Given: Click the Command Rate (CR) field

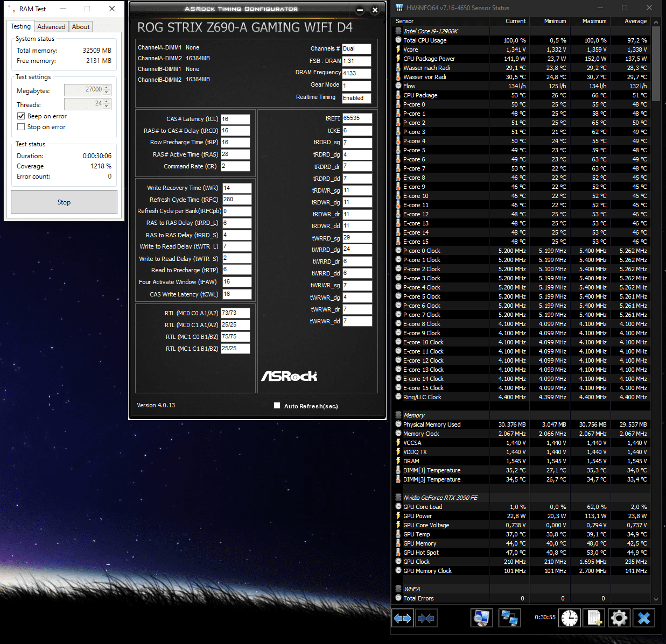Looking at the screenshot, I should tap(235, 166).
